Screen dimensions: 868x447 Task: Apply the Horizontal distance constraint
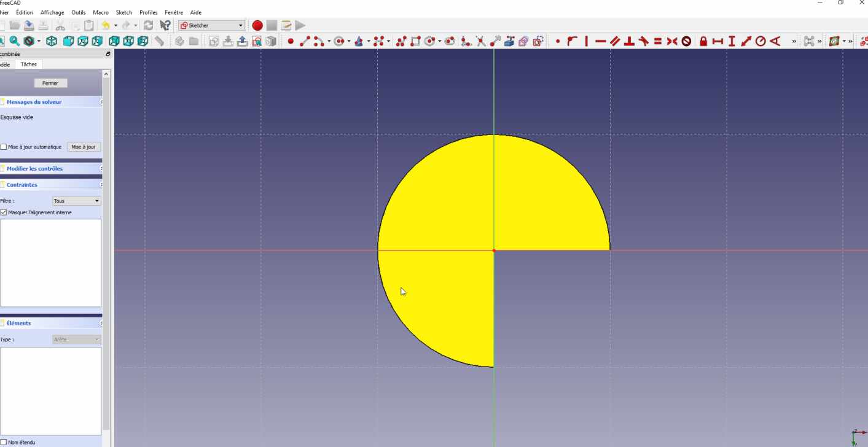(717, 41)
